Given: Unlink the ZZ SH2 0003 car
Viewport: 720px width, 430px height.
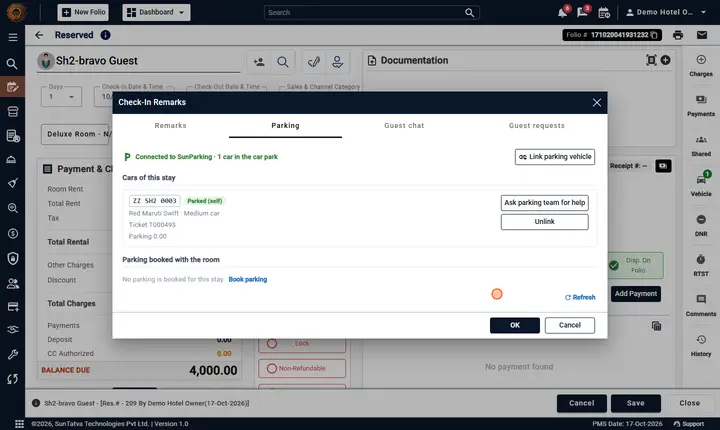Looking at the screenshot, I should point(545,222).
